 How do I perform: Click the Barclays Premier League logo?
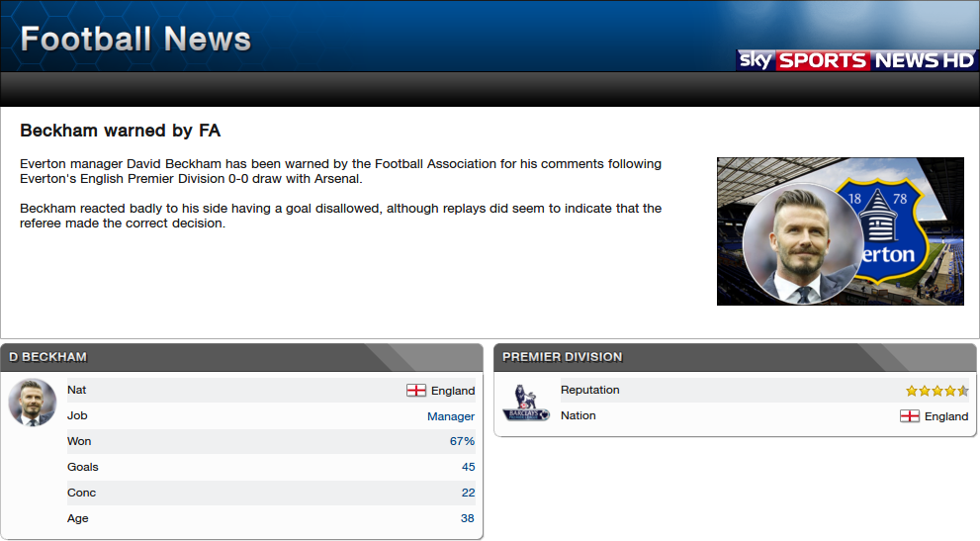(x=526, y=403)
